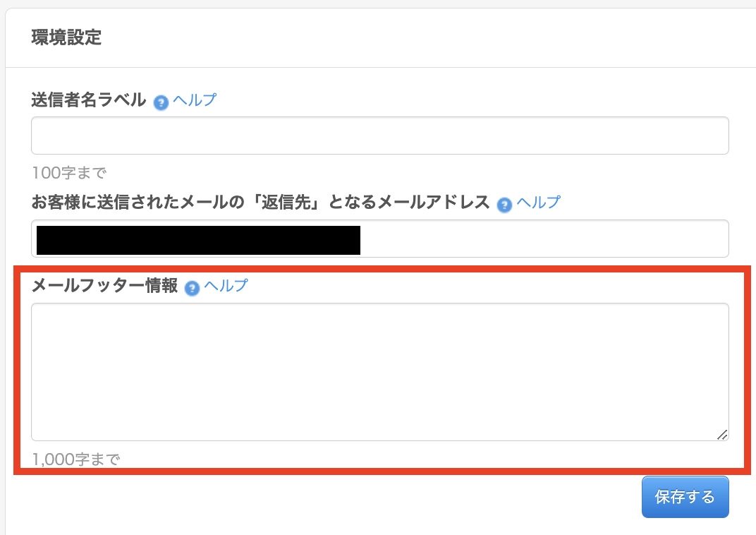This screenshot has height=535, width=756.
Task: Click into the 返信先 email address field
Action: [x=543, y=239]
